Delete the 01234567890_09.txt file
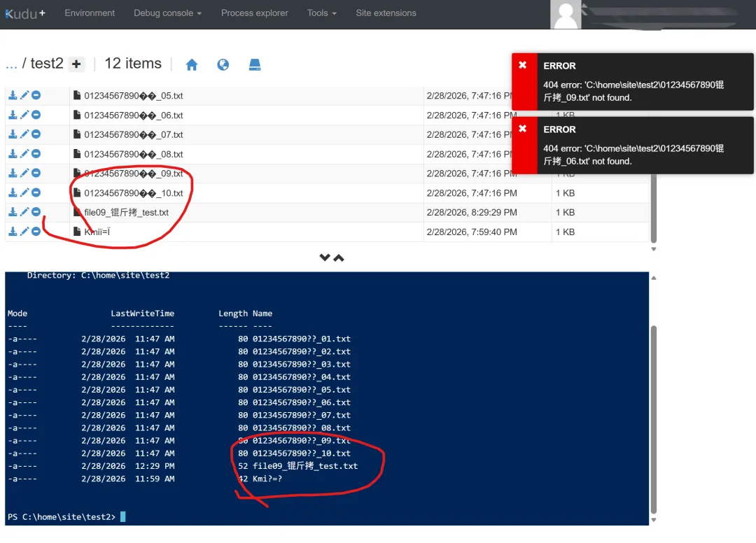Viewport: 756px width, 543px height. [x=36, y=173]
